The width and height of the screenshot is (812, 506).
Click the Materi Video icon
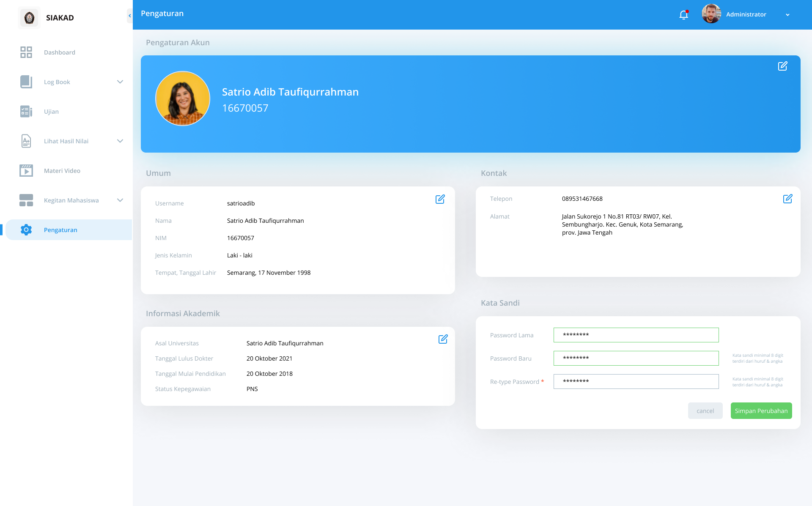coord(26,171)
